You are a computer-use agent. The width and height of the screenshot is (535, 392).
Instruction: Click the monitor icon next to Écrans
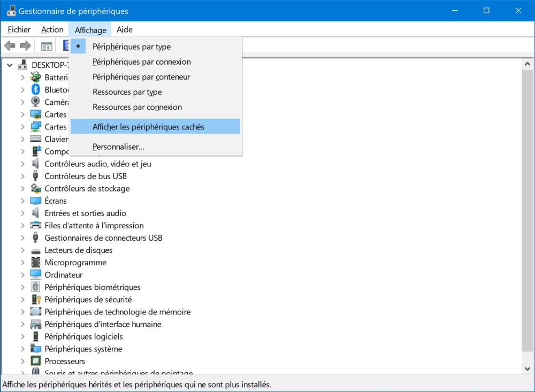[35, 200]
